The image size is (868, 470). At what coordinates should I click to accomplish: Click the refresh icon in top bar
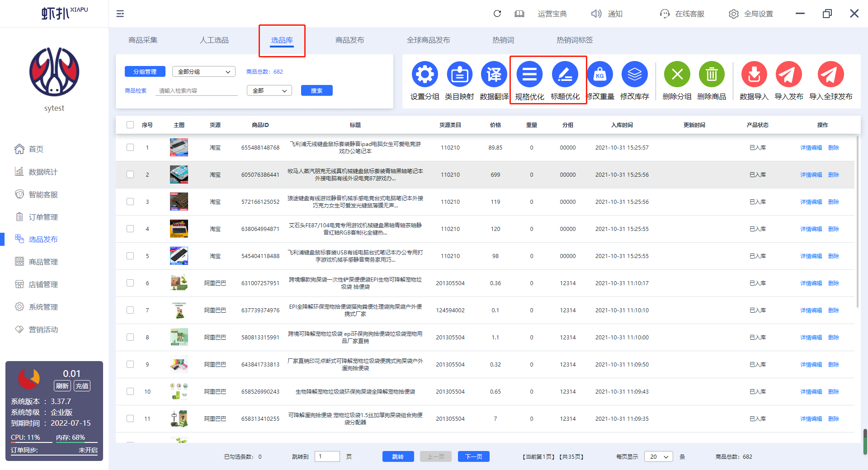pyautogui.click(x=497, y=14)
